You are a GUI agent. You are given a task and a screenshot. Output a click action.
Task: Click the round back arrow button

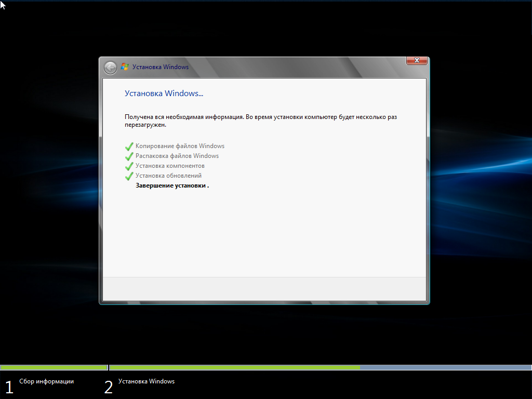point(110,68)
